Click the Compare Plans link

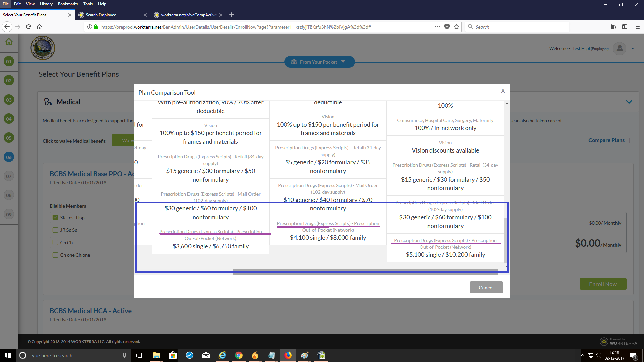coord(606,140)
